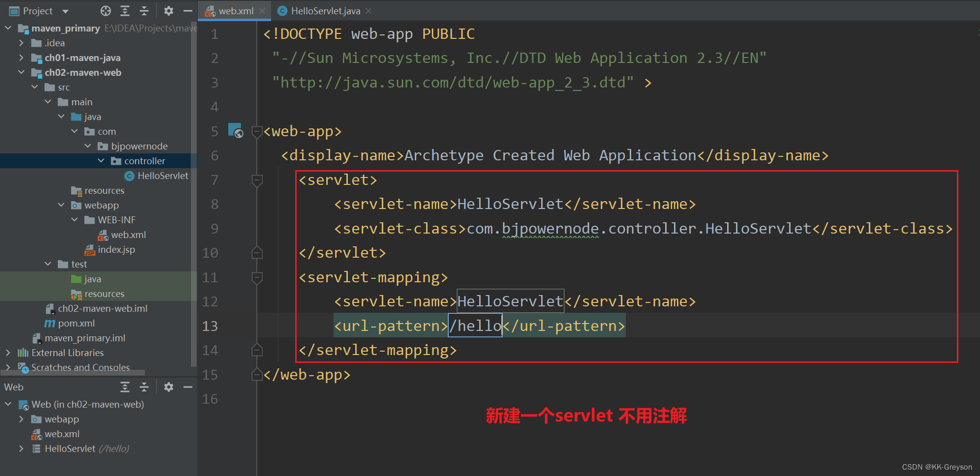Open Web panel settings gear
Viewport: 980px width, 476px height.
[x=169, y=387]
